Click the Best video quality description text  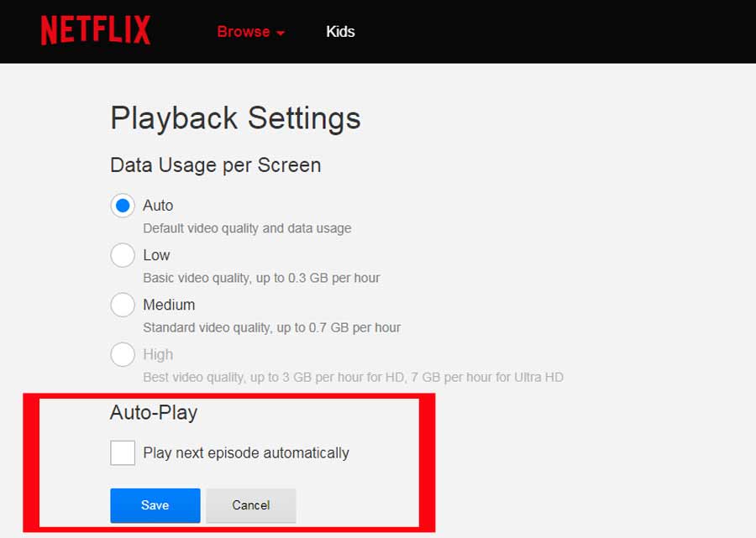point(353,377)
